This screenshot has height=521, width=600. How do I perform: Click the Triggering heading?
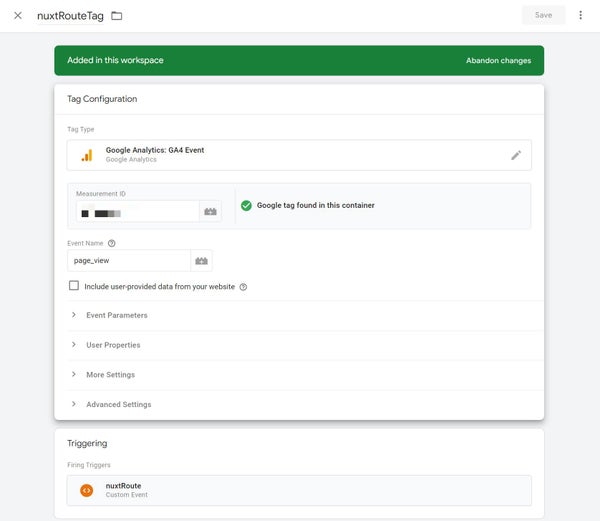(87, 443)
